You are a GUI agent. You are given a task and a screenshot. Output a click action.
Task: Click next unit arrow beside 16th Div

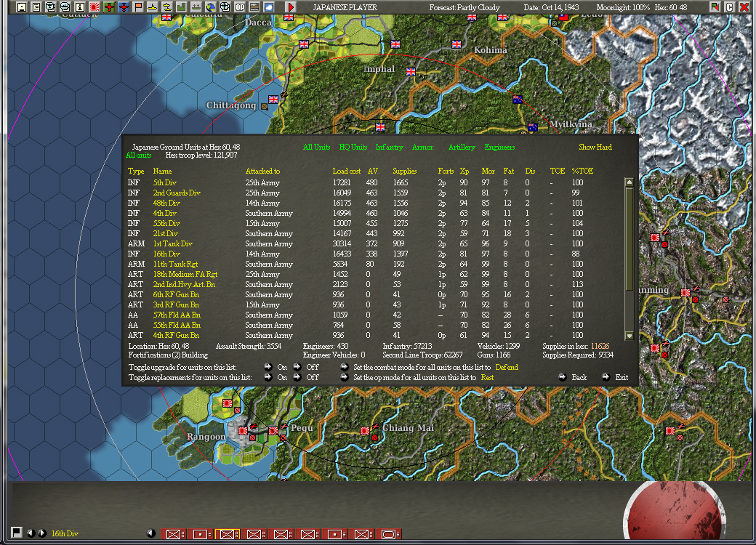click(42, 533)
